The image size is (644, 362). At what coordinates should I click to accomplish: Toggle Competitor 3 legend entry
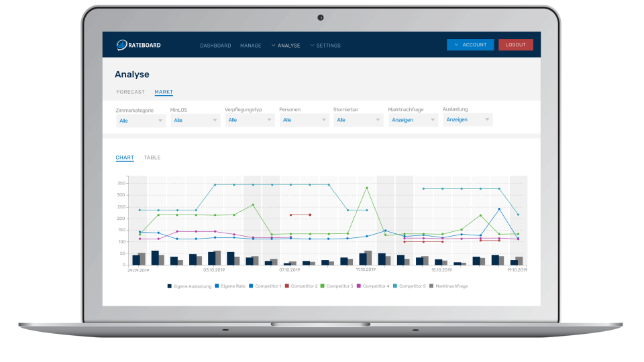pyautogui.click(x=337, y=286)
